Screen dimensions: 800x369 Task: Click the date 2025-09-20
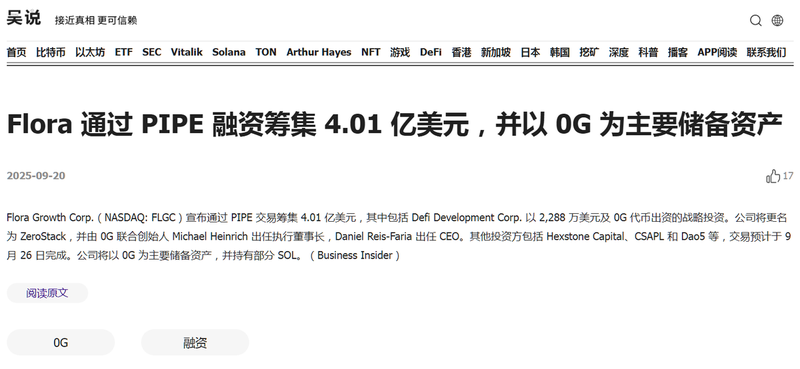[x=36, y=176]
